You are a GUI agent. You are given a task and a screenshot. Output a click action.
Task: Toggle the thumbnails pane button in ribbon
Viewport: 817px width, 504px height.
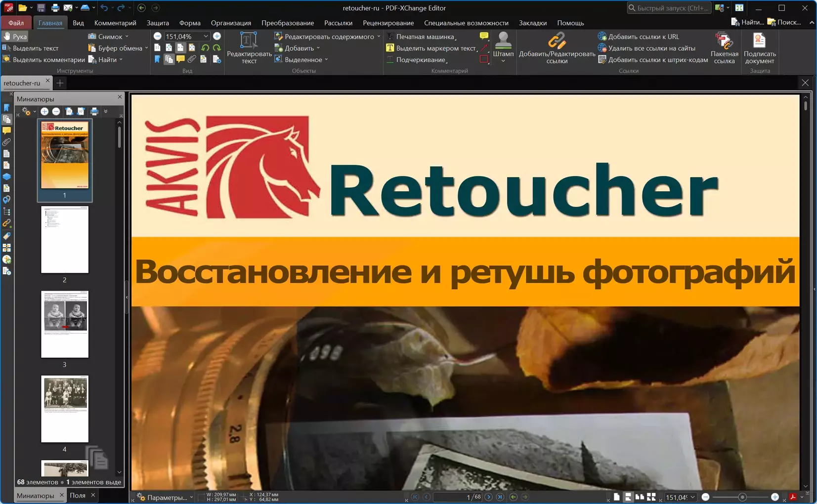point(169,60)
